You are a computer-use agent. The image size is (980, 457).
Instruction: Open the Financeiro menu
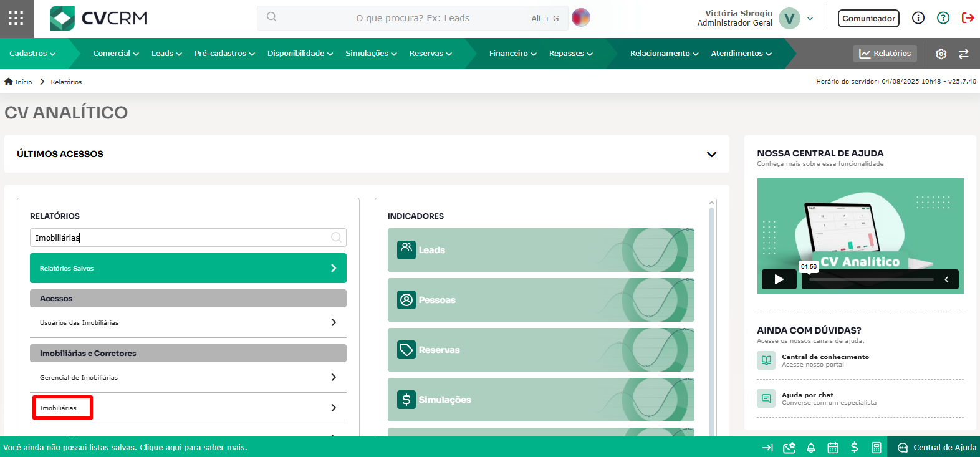coord(512,54)
